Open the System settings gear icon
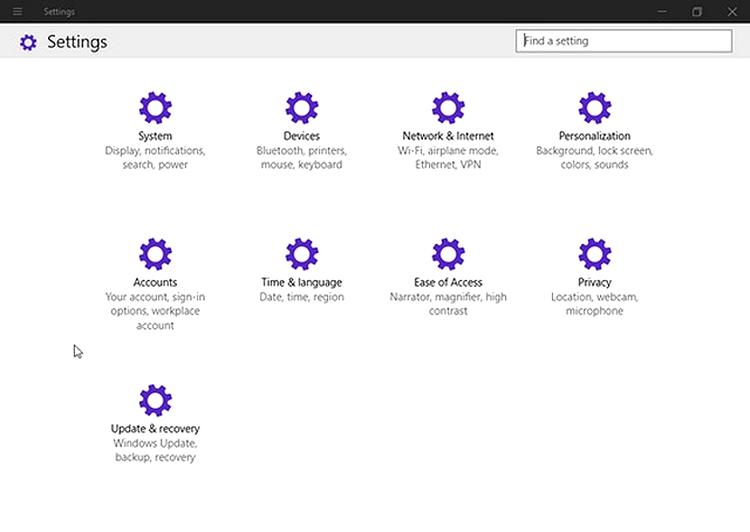This screenshot has height=532, width=750. pyautogui.click(x=155, y=108)
